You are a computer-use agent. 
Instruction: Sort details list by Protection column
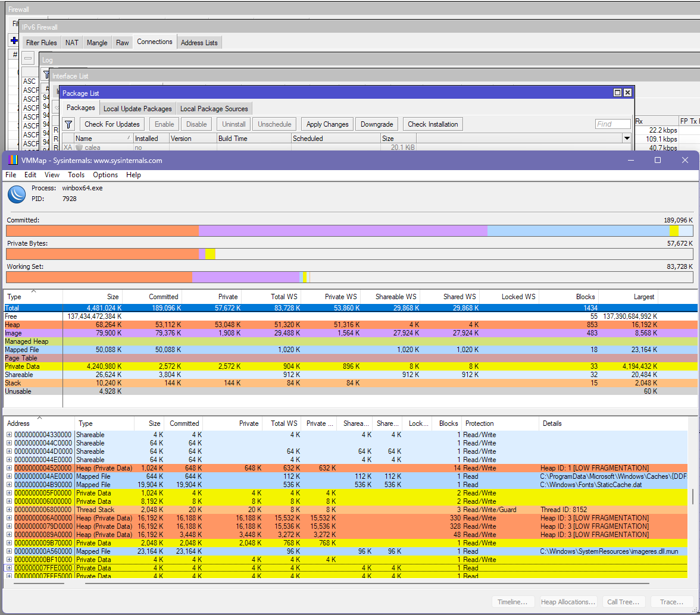tap(479, 423)
